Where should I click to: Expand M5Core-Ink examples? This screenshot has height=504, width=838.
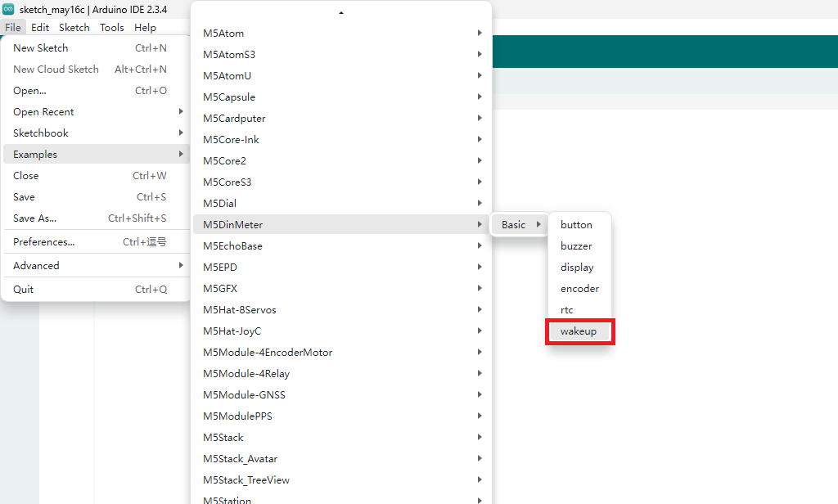[341, 139]
